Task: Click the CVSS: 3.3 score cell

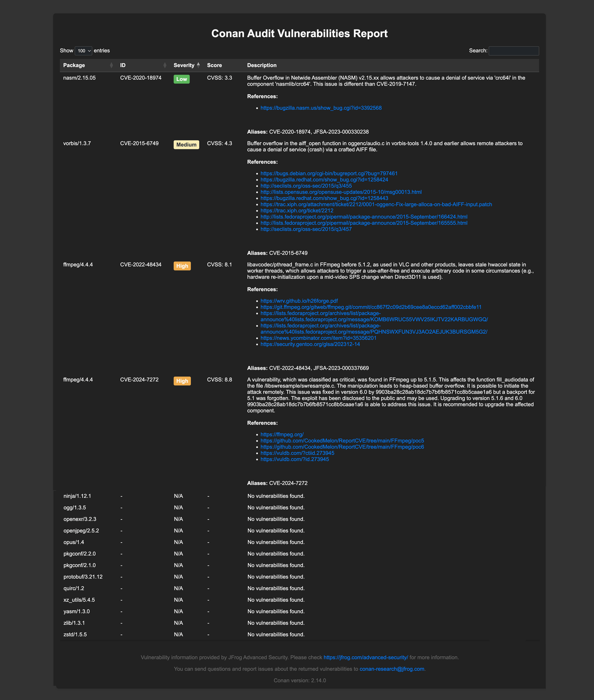Action: (x=220, y=78)
